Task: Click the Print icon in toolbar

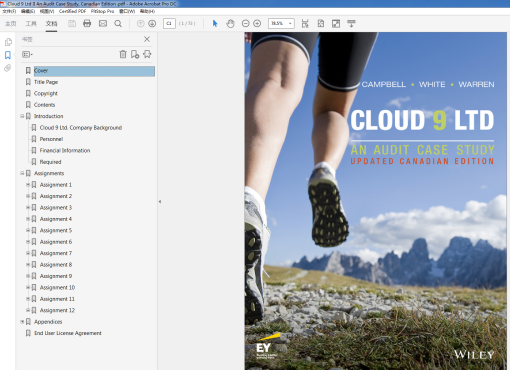Action: (x=87, y=23)
